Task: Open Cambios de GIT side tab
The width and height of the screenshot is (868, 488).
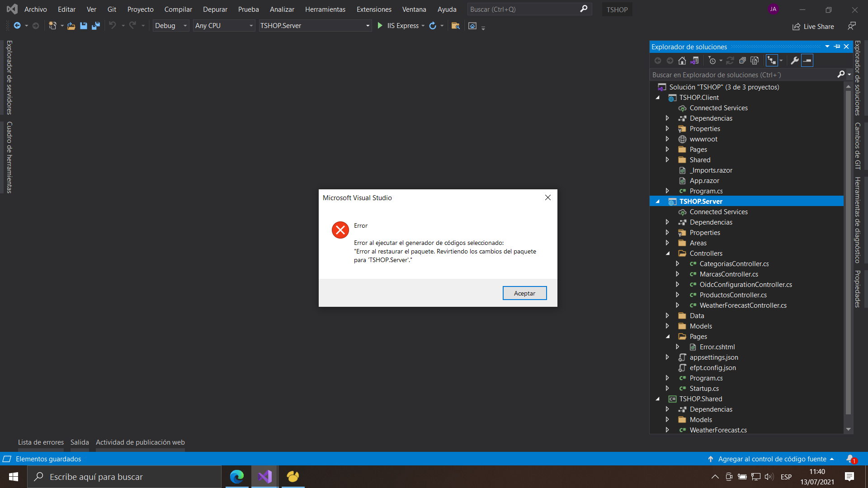Action: coord(857,145)
